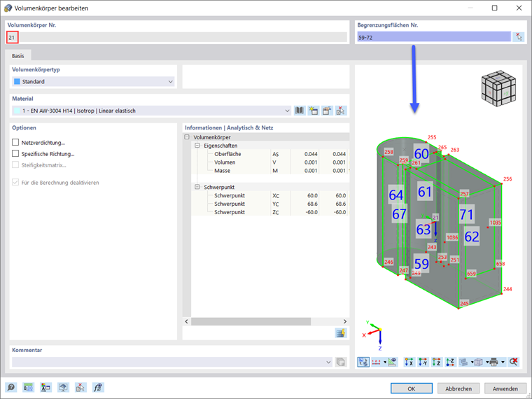
Task: Click the cancel-selection cursor icon in the bottom toolbar
Action: click(80, 387)
